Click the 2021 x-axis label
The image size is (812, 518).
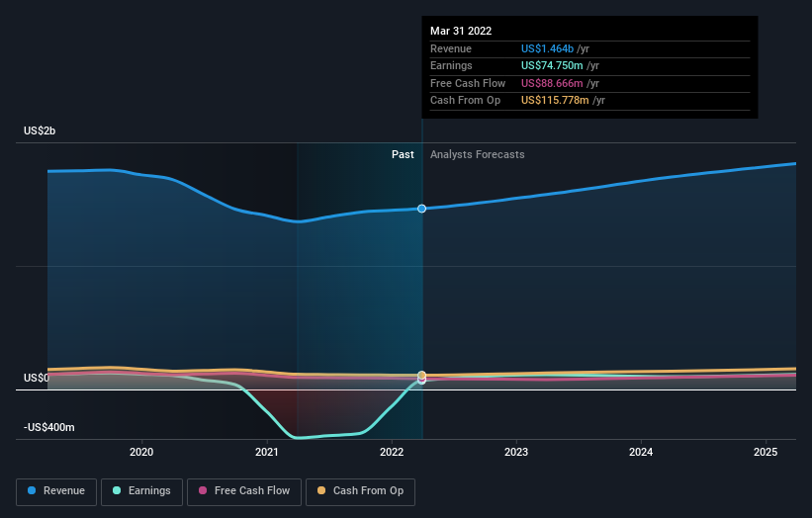[x=267, y=452]
